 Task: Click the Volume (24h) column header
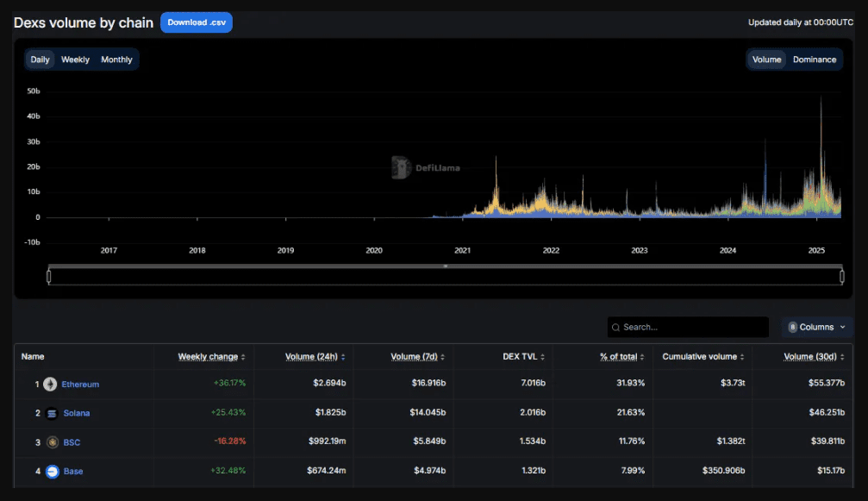(312, 357)
